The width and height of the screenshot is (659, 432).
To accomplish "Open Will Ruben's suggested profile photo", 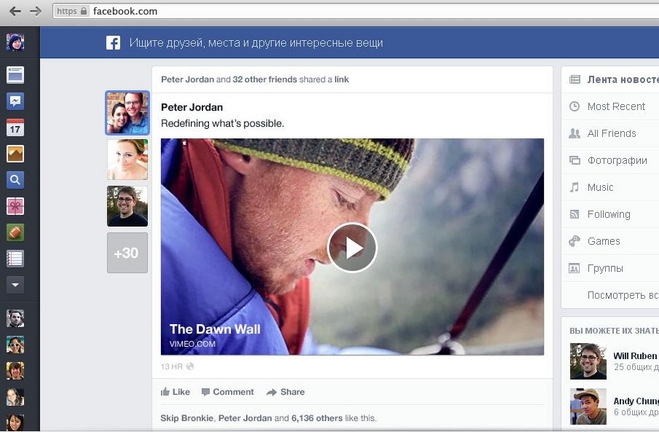I will pyautogui.click(x=588, y=361).
